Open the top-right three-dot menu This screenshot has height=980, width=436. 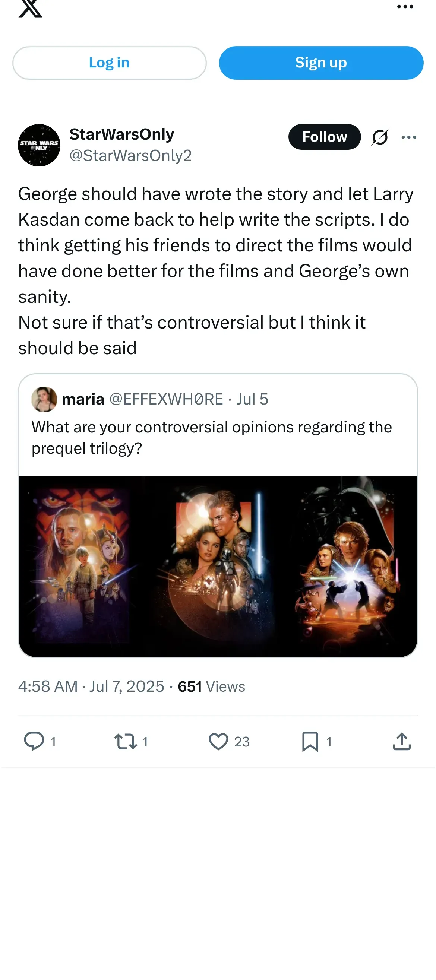pos(405,7)
